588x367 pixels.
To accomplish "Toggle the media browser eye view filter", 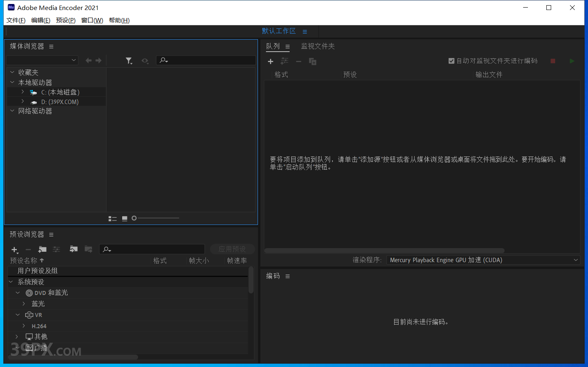I will [x=145, y=61].
